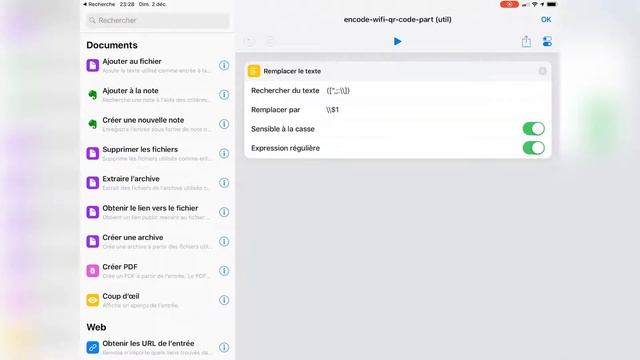Click the Créer une archive purple icon
The height and width of the screenshot is (360, 640).
coord(93,242)
